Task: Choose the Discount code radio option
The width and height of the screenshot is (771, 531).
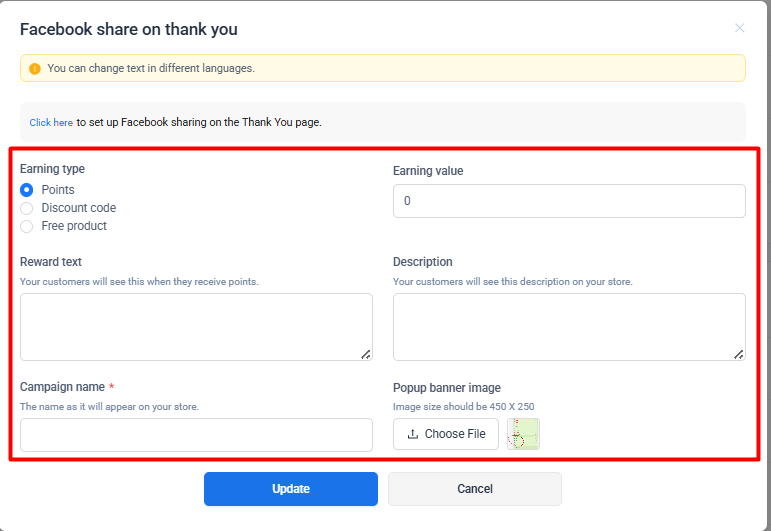Action: tap(27, 208)
